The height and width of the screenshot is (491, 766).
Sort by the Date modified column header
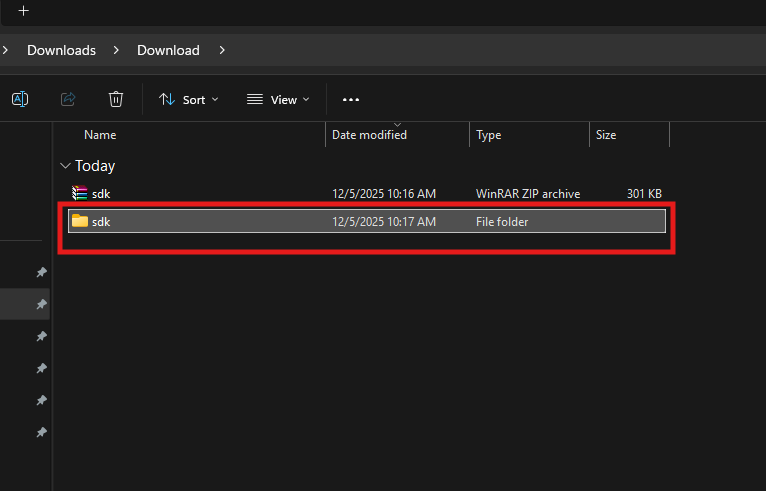(369, 135)
